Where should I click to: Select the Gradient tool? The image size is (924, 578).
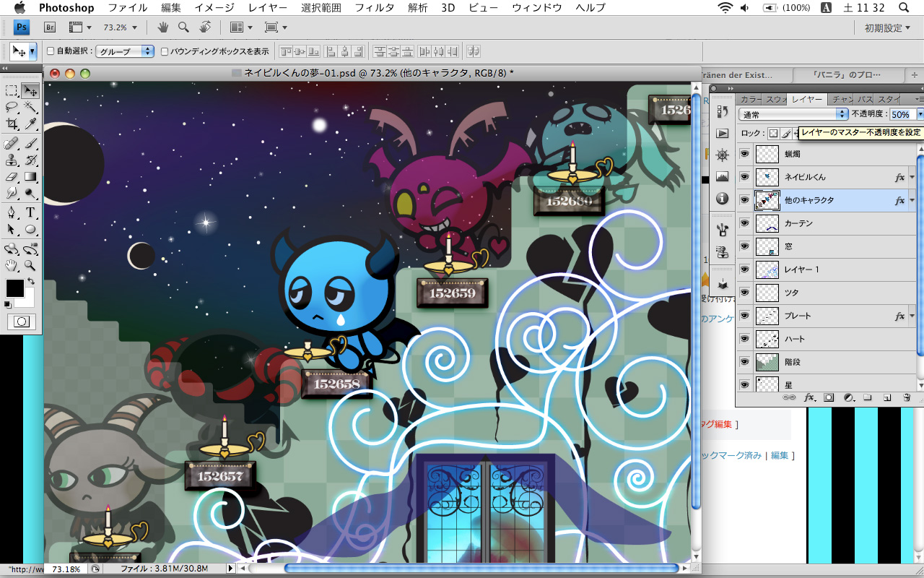click(x=30, y=176)
